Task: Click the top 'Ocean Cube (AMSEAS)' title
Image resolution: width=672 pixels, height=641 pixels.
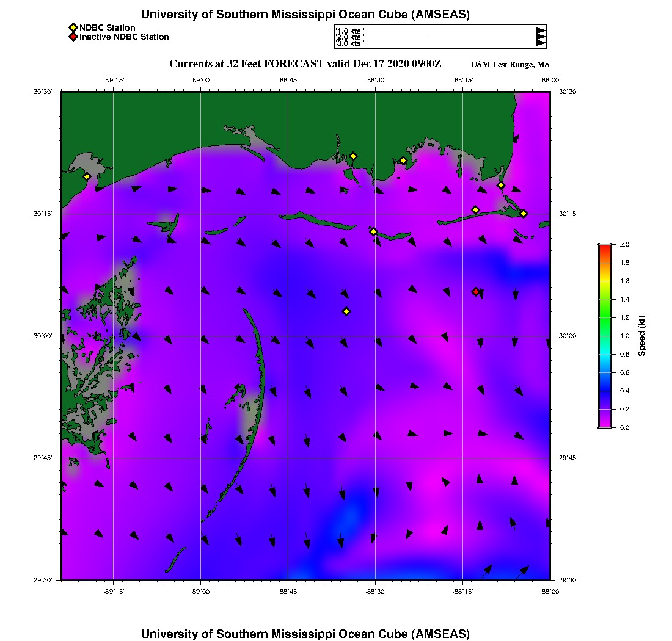Action: tap(305, 15)
